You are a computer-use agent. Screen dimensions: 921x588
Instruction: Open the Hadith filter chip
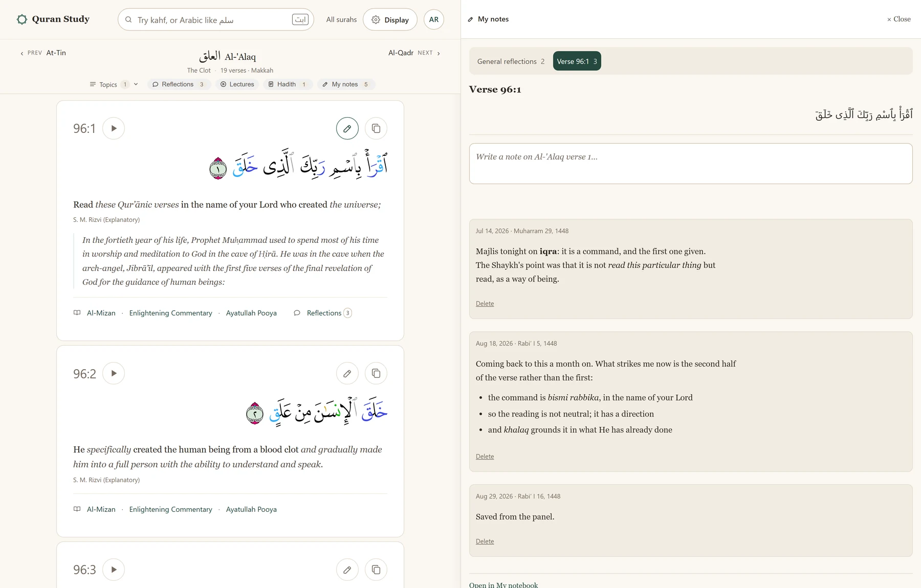coord(288,84)
